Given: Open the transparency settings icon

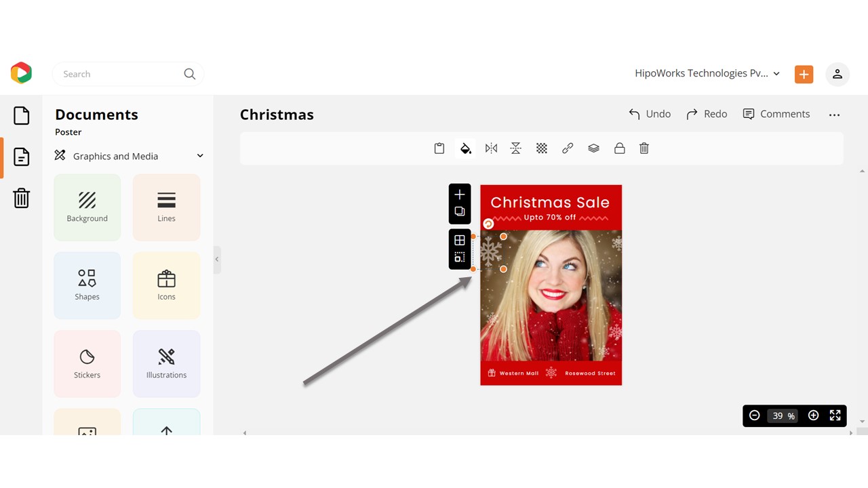Looking at the screenshot, I should tap(541, 148).
